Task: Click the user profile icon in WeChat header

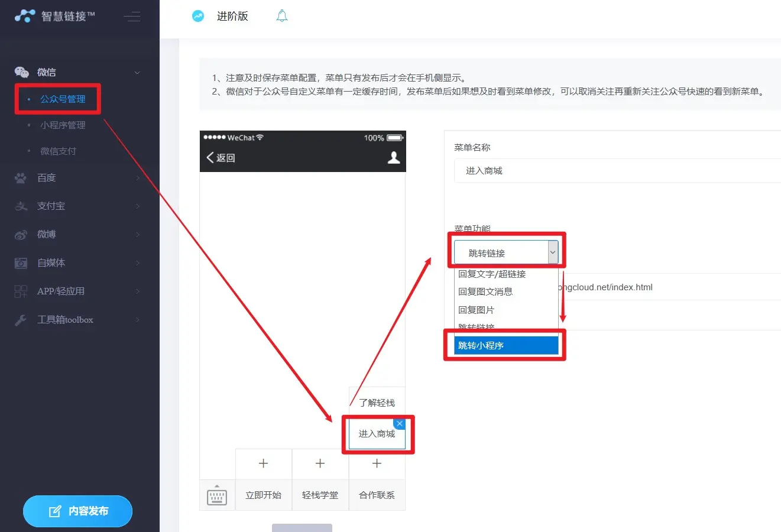Action: coord(394,157)
